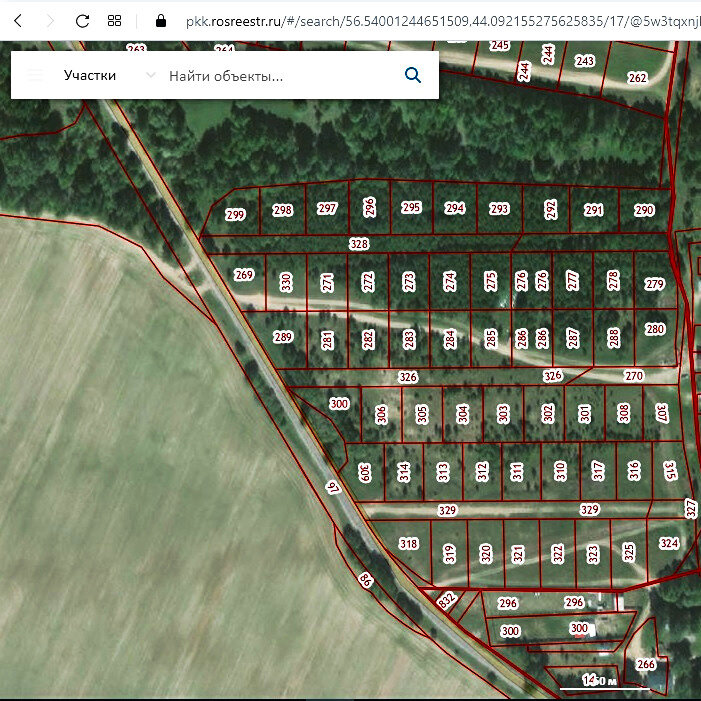Select parcel 325

(x=629, y=553)
